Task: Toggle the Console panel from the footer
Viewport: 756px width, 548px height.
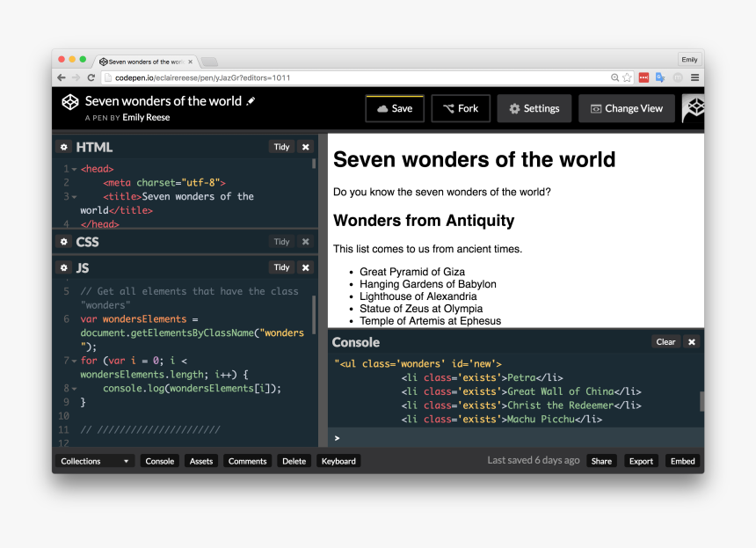Action: [160, 461]
